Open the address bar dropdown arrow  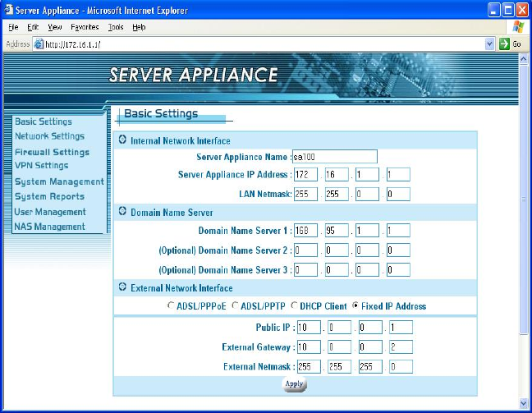[490, 44]
